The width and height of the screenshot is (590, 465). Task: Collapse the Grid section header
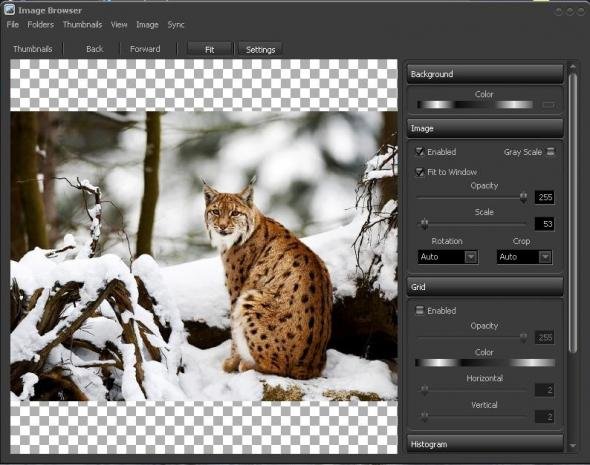click(485, 287)
